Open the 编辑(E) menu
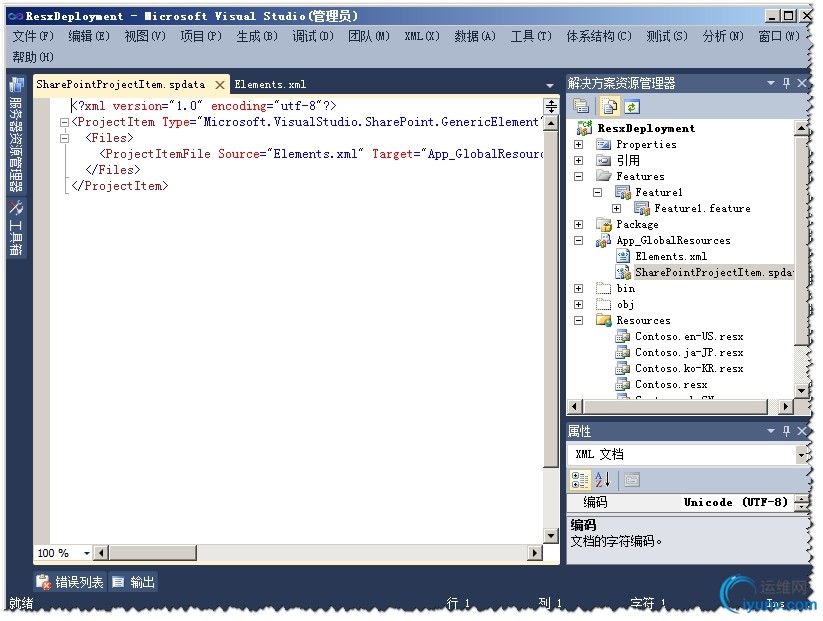The image size is (823, 621). (89, 36)
